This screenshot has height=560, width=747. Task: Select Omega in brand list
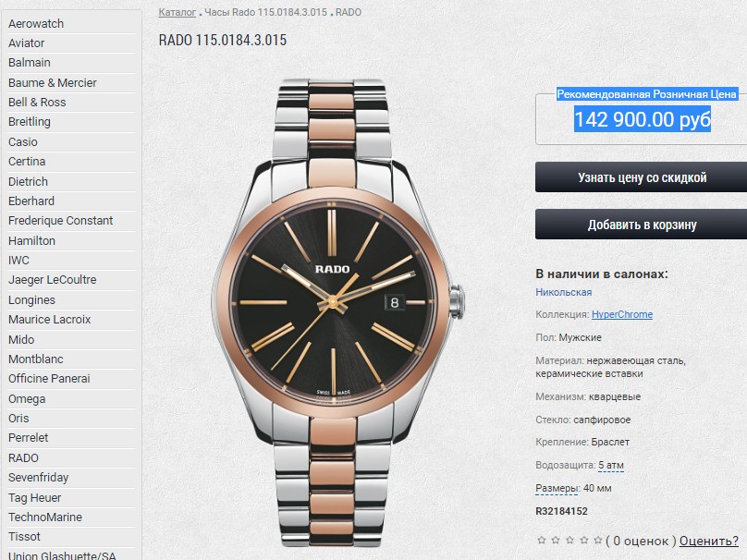tap(27, 399)
